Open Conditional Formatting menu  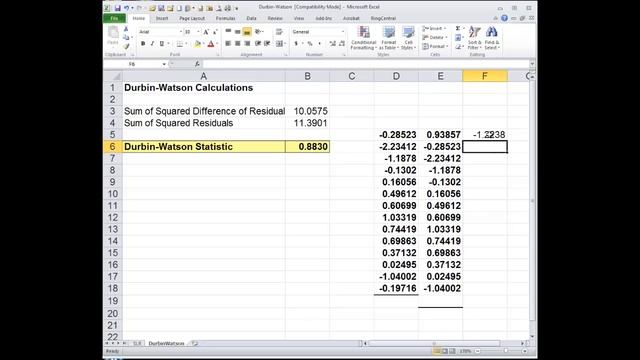(363, 38)
